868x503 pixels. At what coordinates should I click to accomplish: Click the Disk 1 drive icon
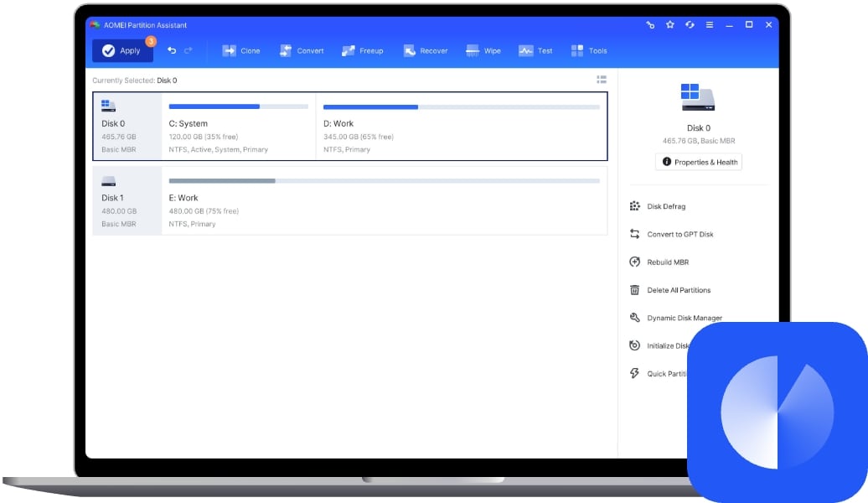109,181
